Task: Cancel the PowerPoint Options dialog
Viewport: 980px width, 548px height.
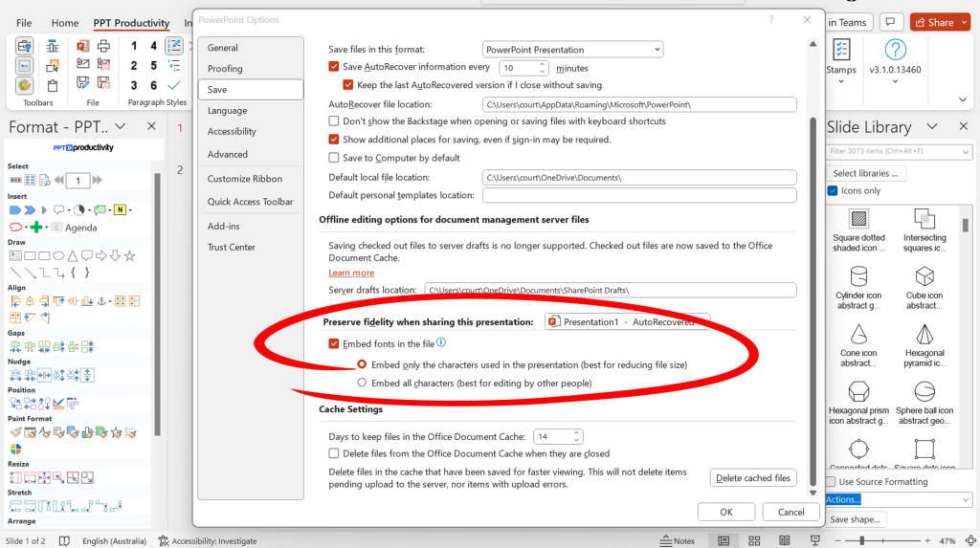Action: 791,512
